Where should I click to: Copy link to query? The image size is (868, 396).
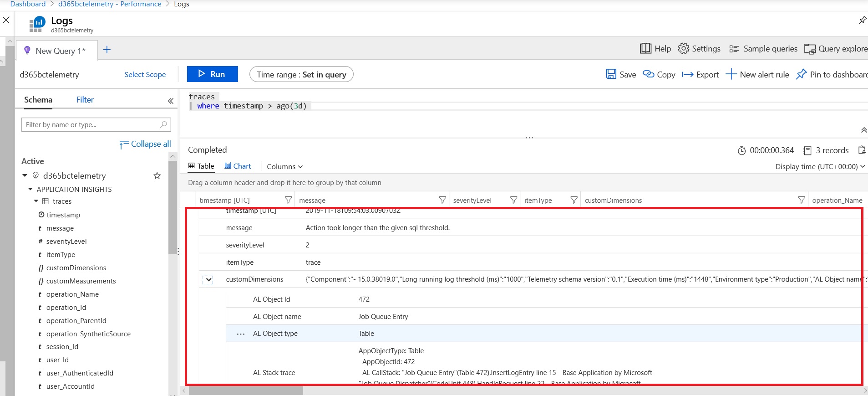(x=659, y=74)
